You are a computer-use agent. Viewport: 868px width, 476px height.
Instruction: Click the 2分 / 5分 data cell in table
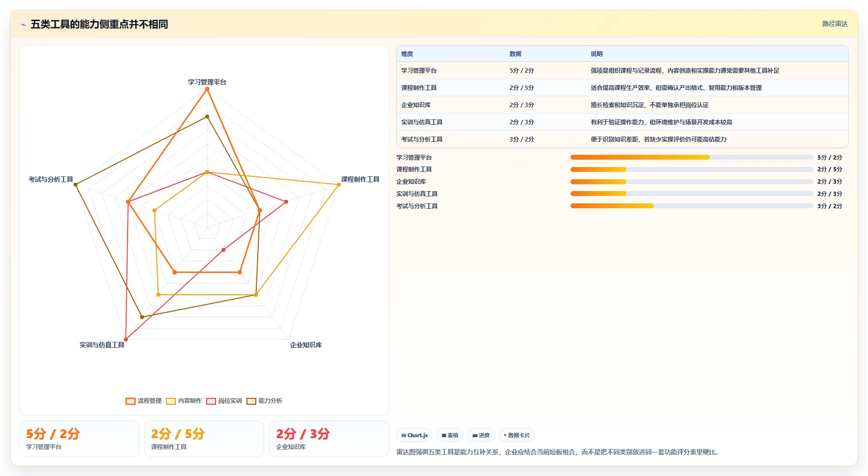coord(521,88)
